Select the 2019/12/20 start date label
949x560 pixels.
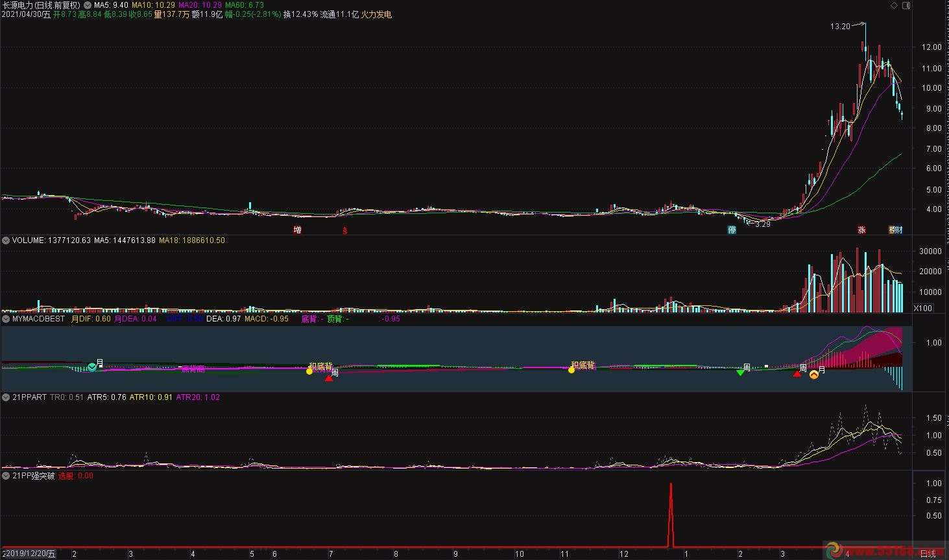click(29, 554)
